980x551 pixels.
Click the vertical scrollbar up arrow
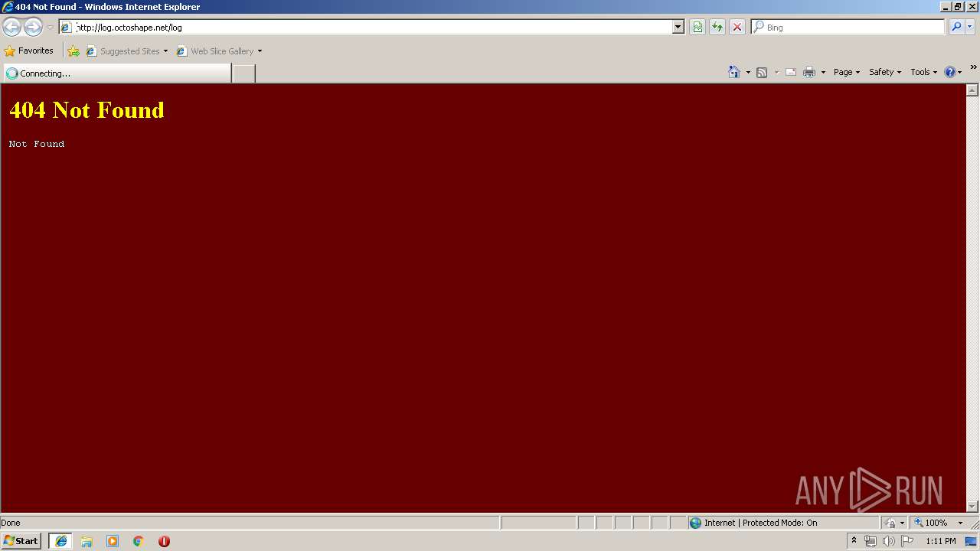(972, 90)
